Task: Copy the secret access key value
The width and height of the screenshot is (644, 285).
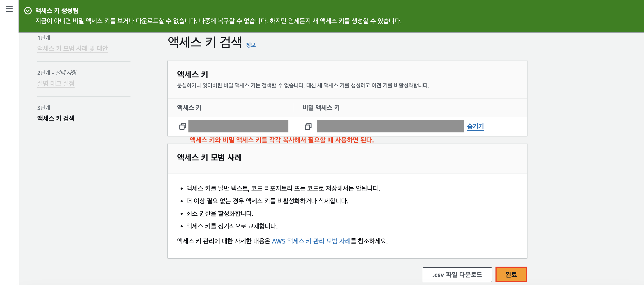Action: (x=308, y=126)
